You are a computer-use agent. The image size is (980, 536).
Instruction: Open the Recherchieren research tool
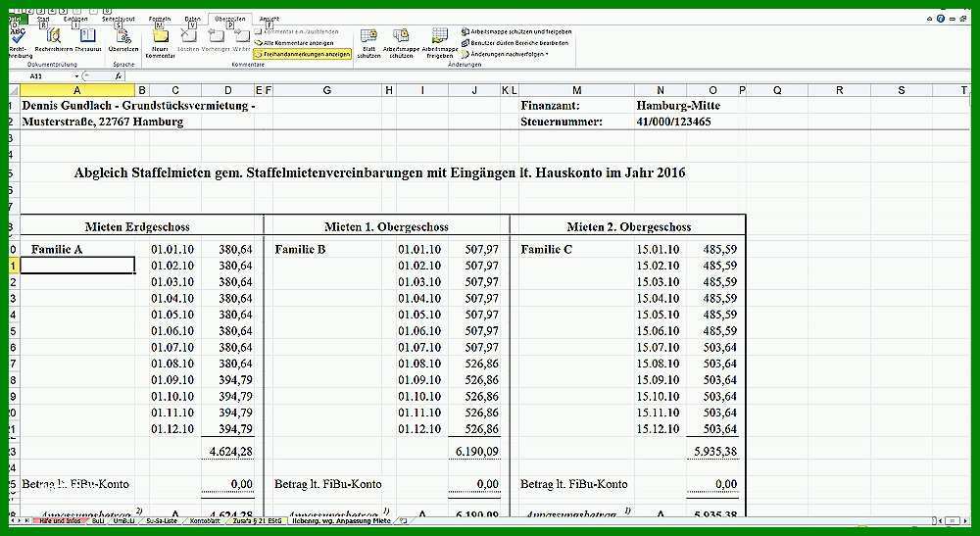click(x=53, y=40)
